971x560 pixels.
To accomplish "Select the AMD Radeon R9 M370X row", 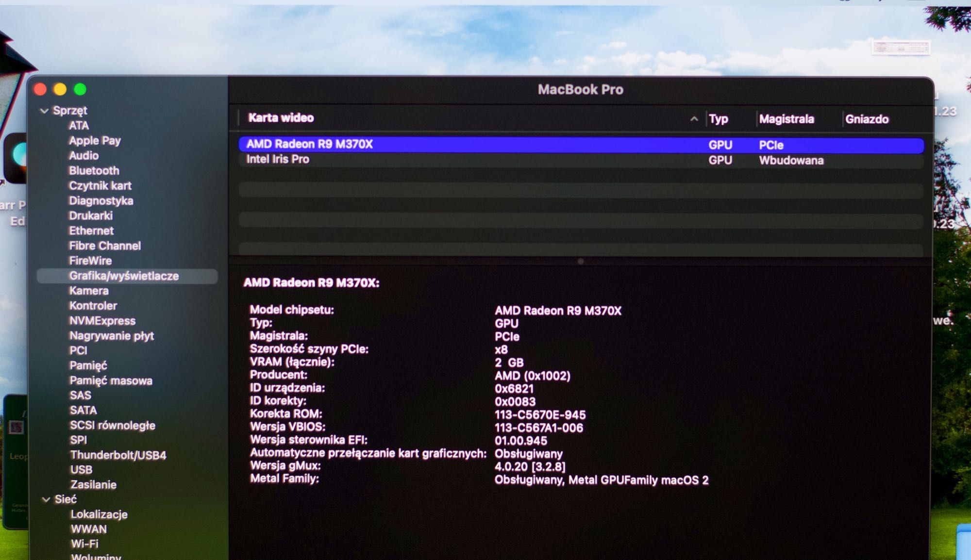I will [581, 145].
